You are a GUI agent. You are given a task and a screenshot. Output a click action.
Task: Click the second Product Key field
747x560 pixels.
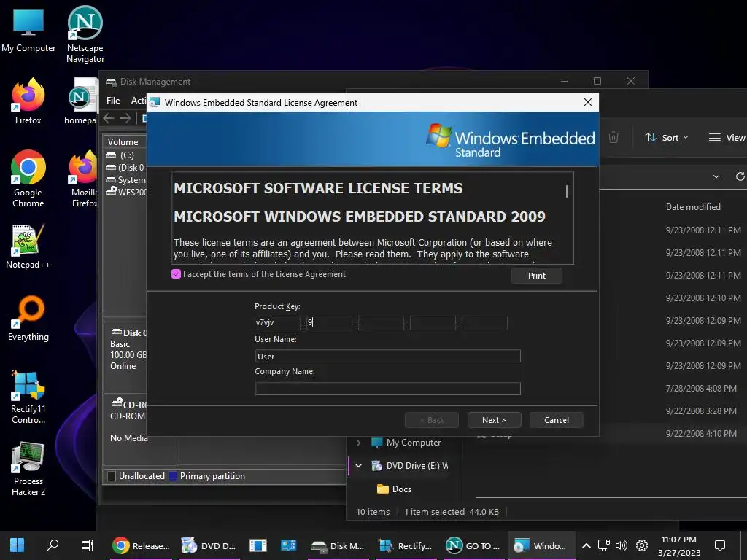[x=329, y=323]
